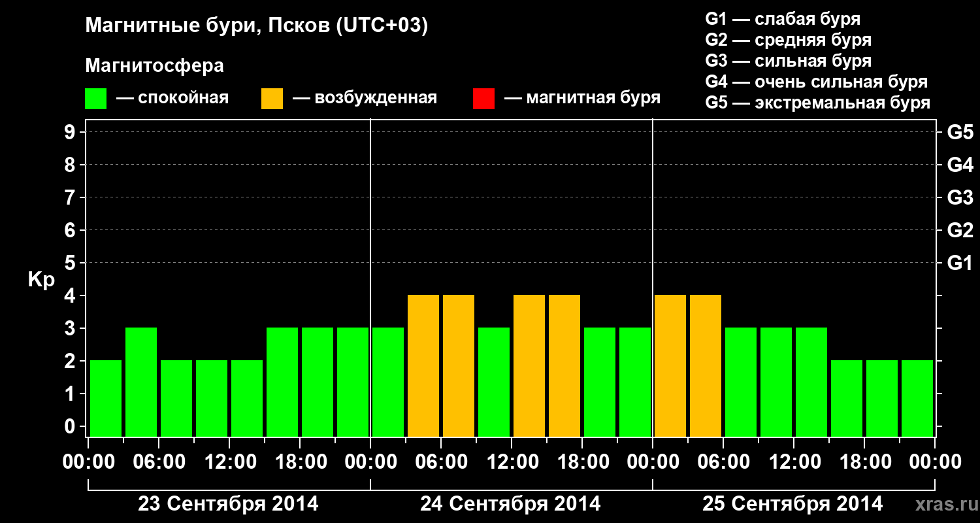Click the 'G1' label on the right axis
This screenshot has width=980, height=523.
tap(960, 263)
